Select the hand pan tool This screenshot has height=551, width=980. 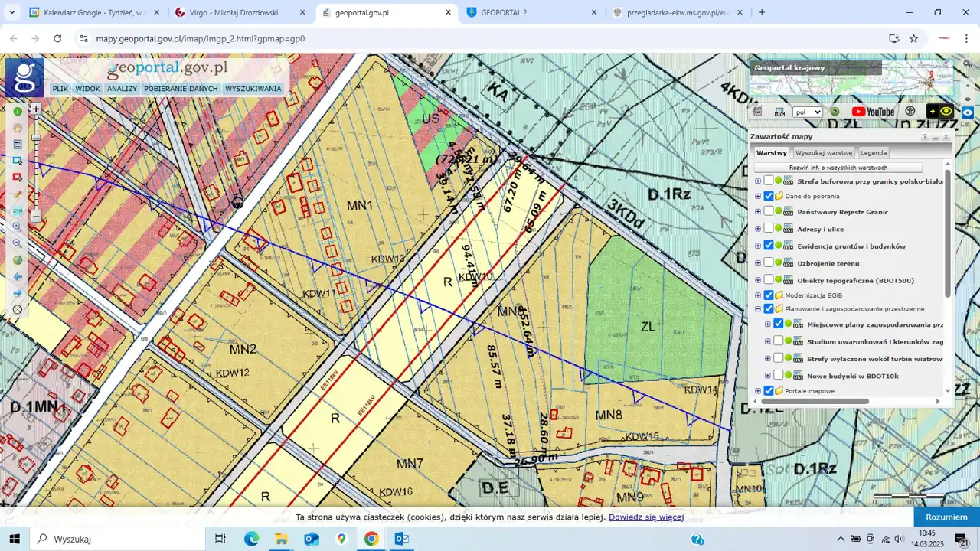click(18, 128)
